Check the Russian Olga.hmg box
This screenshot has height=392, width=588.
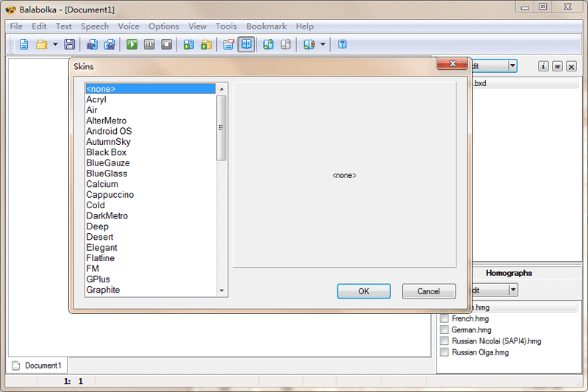pos(445,352)
